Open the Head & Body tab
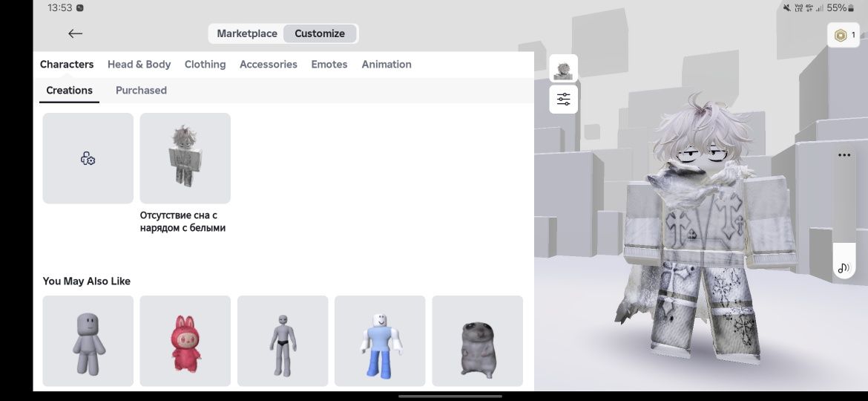Viewport: 868px width, 401px height. pos(139,65)
